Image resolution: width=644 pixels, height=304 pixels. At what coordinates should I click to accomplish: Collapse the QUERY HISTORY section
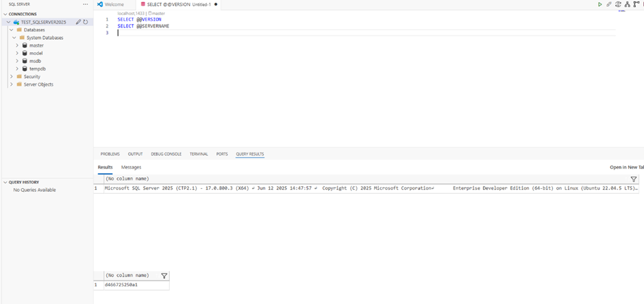click(x=5, y=182)
